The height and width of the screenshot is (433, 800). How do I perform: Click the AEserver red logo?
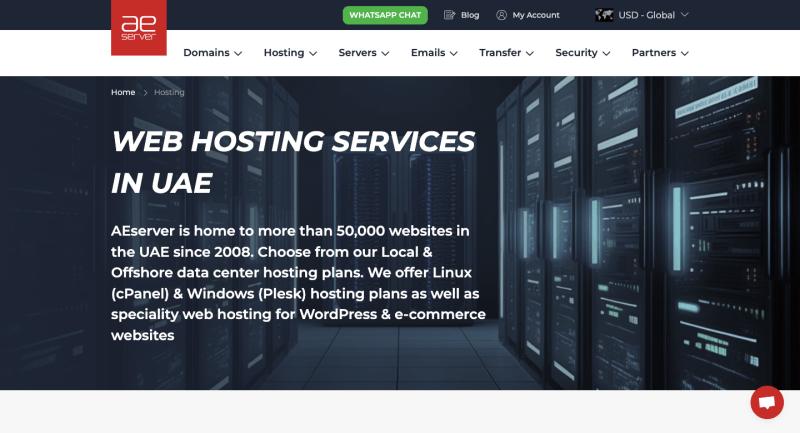(139, 28)
